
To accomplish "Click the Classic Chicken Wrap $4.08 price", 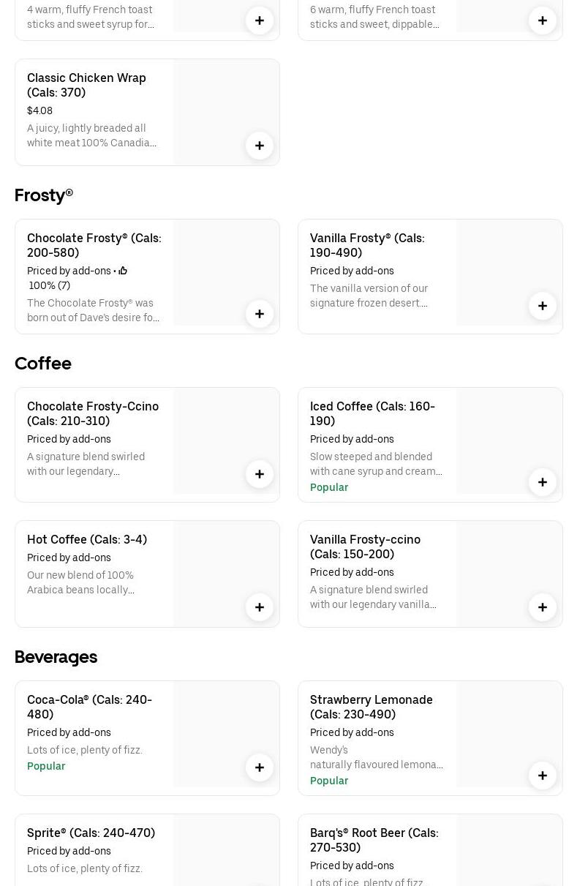I will click(x=39, y=110).
